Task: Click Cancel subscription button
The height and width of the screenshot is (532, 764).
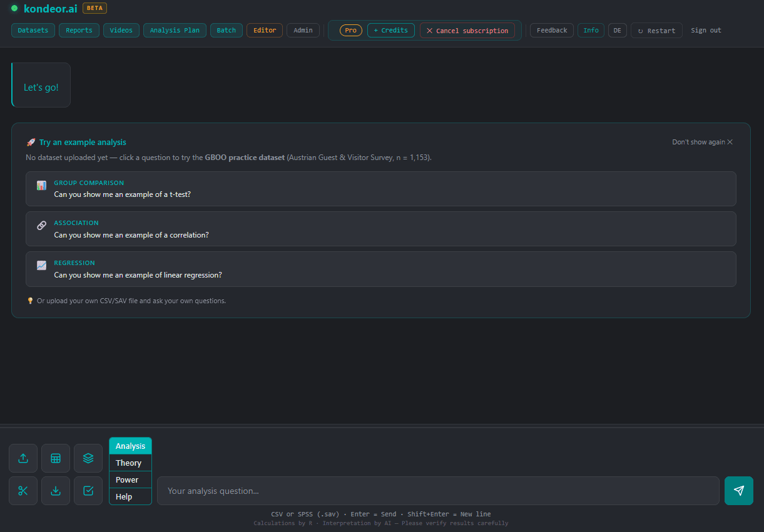Action: [x=467, y=31]
